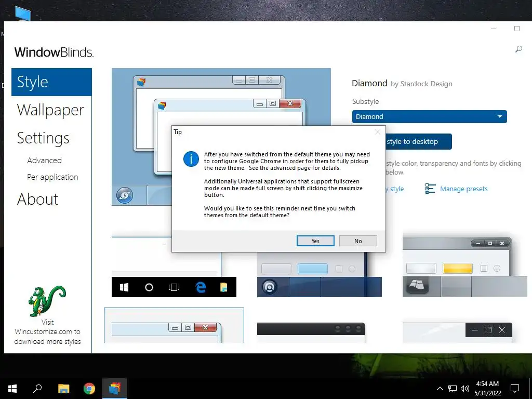The width and height of the screenshot is (532, 399).
Task: Click the Manage presets list icon
Action: click(430, 189)
